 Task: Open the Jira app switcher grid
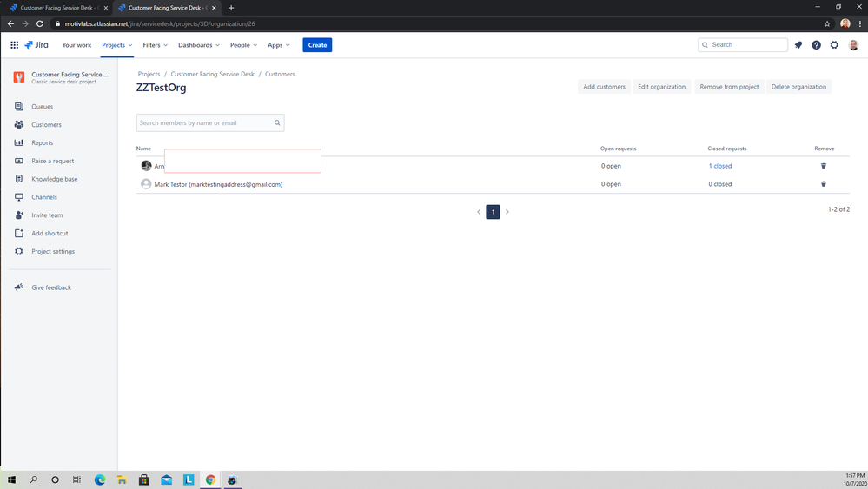click(15, 45)
